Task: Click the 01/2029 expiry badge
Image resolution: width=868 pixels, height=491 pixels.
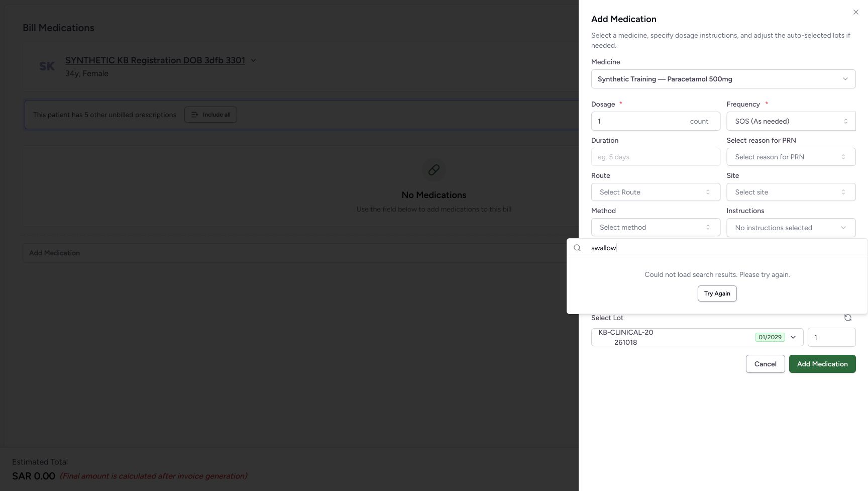Action: click(x=770, y=337)
